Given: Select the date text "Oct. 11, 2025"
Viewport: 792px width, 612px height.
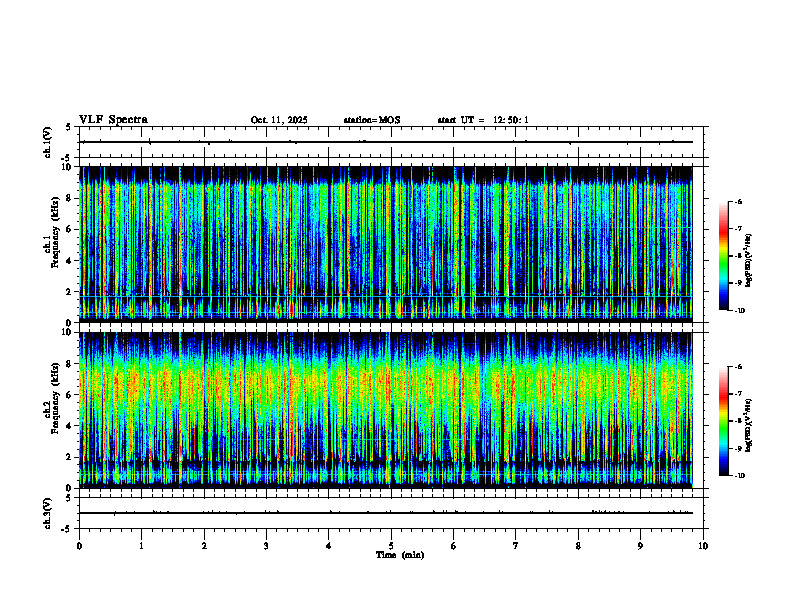Looking at the screenshot, I should [279, 120].
